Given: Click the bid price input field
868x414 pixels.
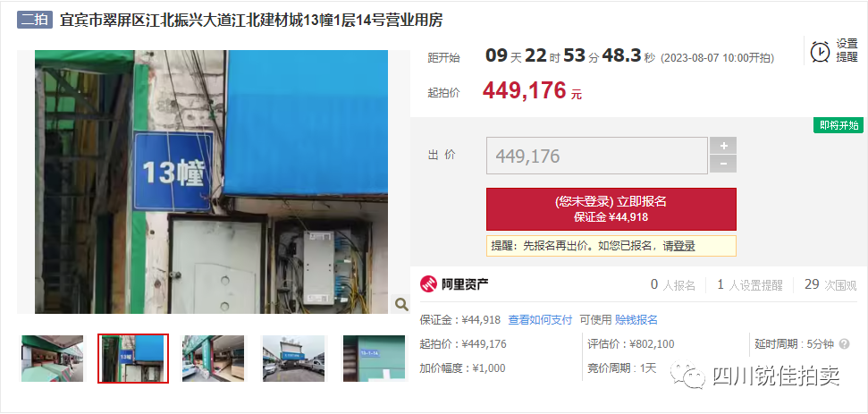Looking at the screenshot, I should (597, 156).
